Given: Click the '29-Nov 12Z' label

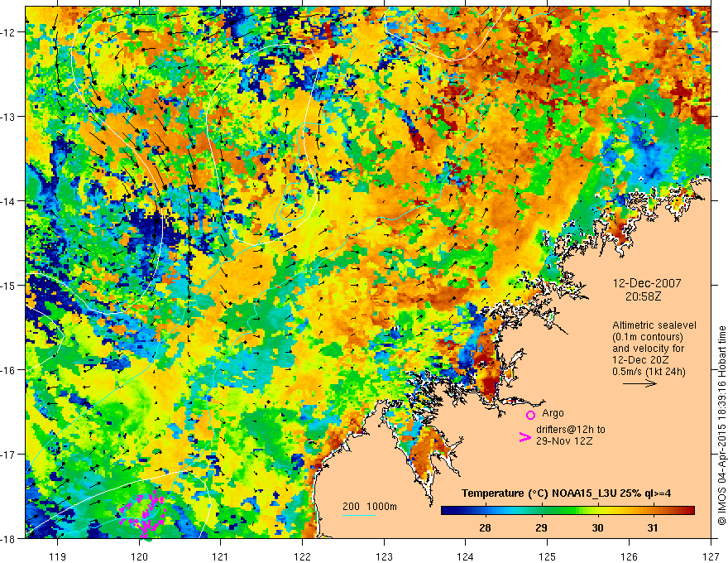Looking at the screenshot, I should click(564, 441).
